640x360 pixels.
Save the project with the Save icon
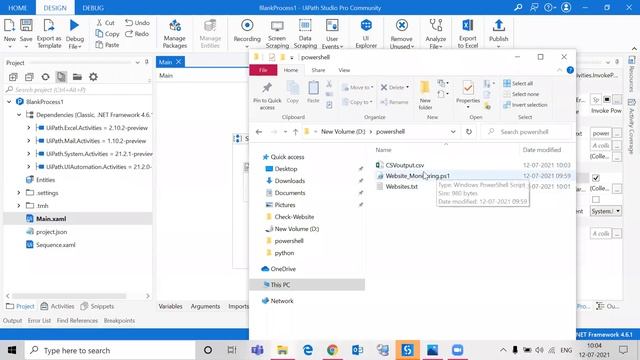(26, 26)
